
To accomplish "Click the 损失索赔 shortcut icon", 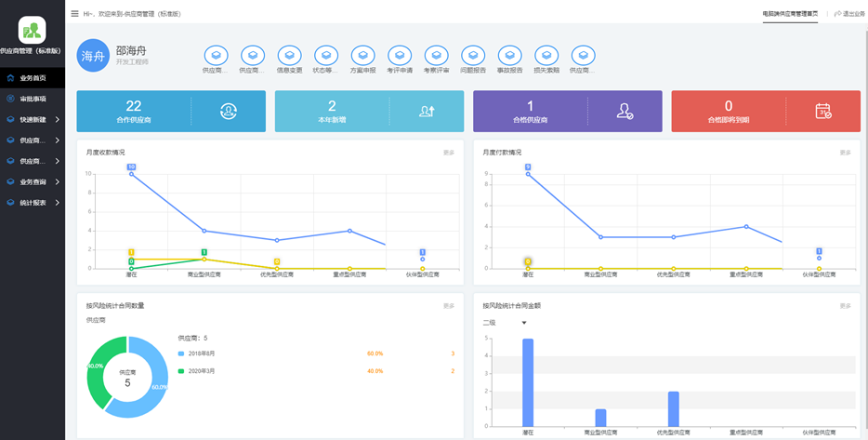I will point(546,56).
